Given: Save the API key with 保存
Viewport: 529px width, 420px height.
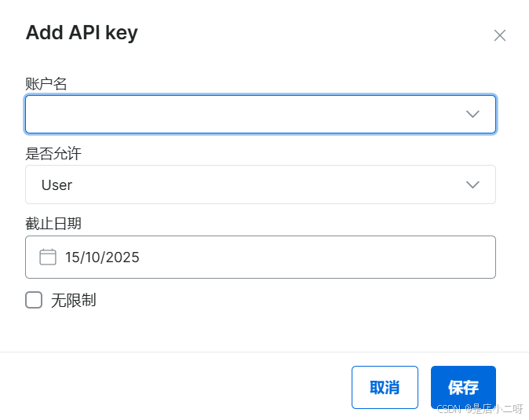Looking at the screenshot, I should 463,387.
